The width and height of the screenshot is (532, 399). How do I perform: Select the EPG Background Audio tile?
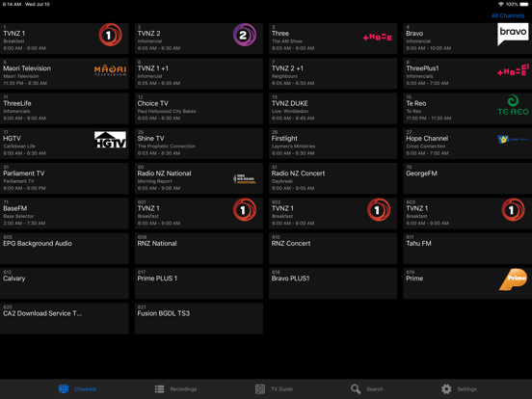click(65, 249)
